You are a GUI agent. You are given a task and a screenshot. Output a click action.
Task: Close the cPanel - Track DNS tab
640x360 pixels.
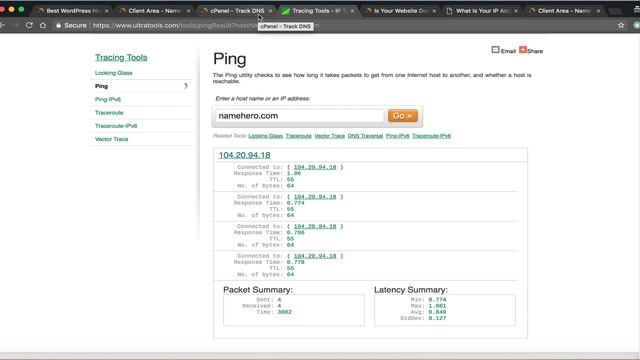click(x=270, y=11)
